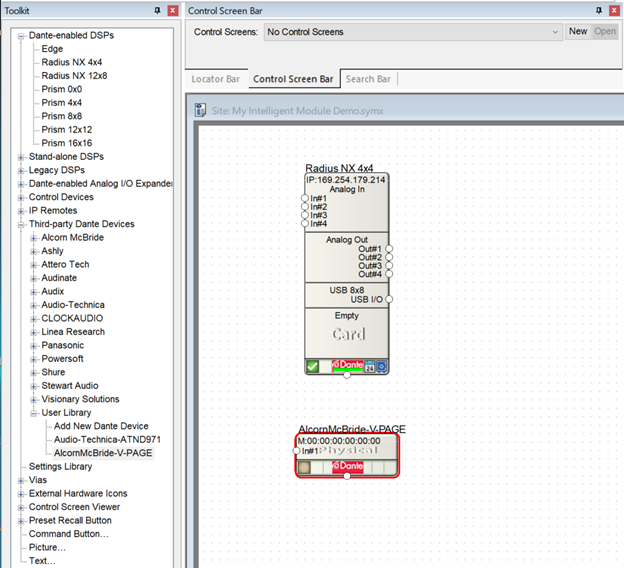Select the Picture… item in Toolkit

point(47,547)
